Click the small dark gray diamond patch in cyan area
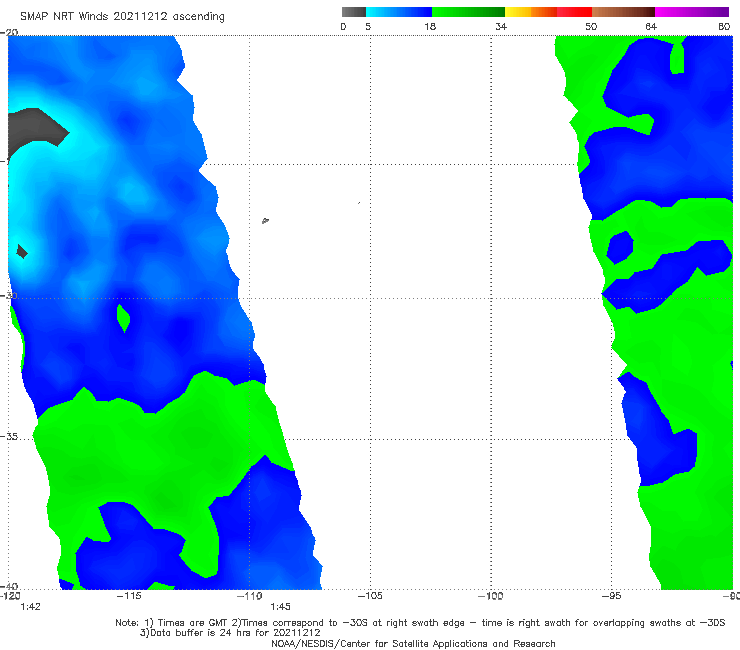The height and width of the screenshot is (650, 740). point(22,251)
